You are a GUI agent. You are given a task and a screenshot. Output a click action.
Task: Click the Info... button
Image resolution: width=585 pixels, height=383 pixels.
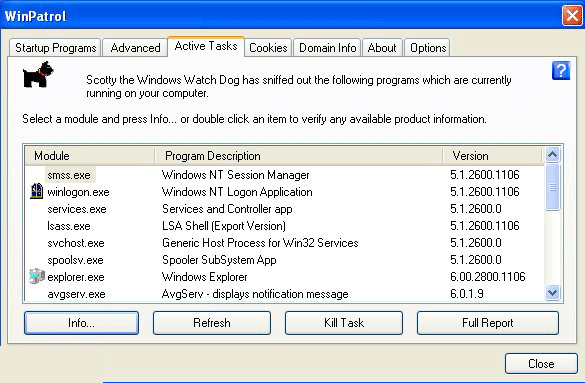coord(81,323)
